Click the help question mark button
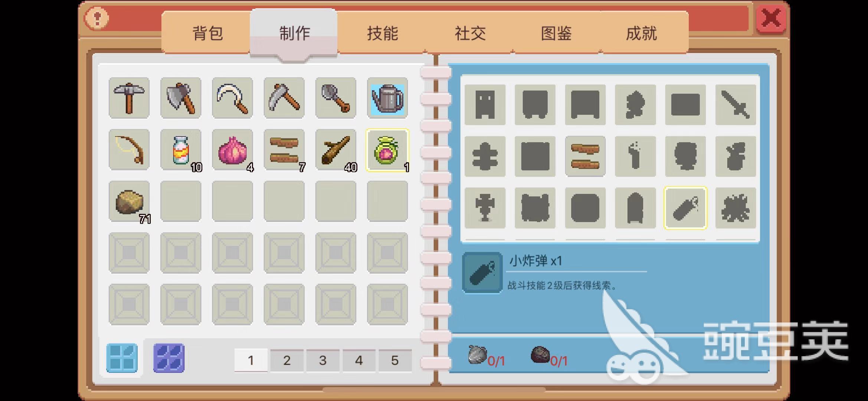The height and width of the screenshot is (401, 868). pyautogui.click(x=96, y=18)
